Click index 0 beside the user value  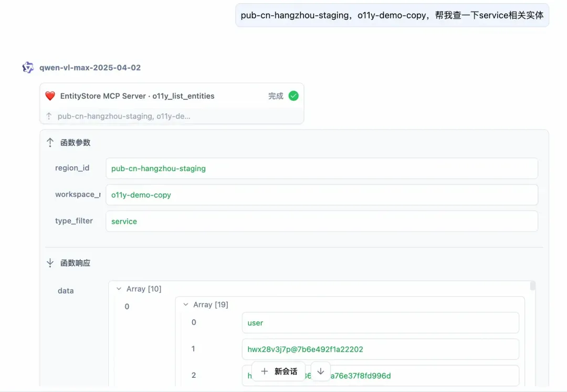(194, 322)
